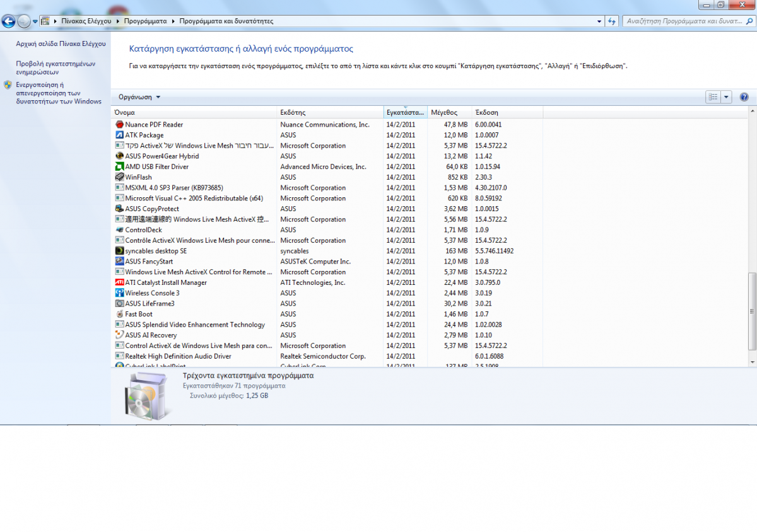The height and width of the screenshot is (532, 757).
Task: Click the WinFlash program icon
Action: point(120,177)
